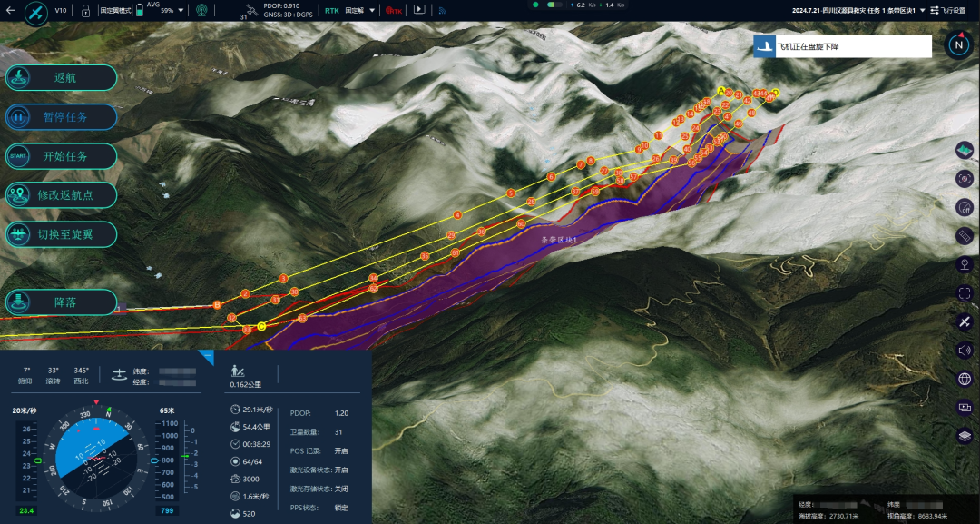The height and width of the screenshot is (524, 980).
Task: Click the Land button (降落)
Action: coord(62,302)
